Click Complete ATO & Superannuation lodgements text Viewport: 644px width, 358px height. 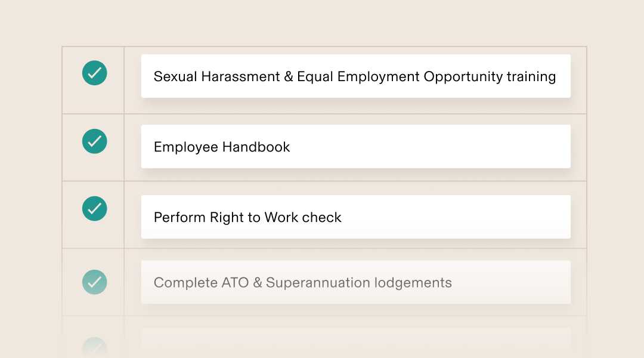click(302, 282)
